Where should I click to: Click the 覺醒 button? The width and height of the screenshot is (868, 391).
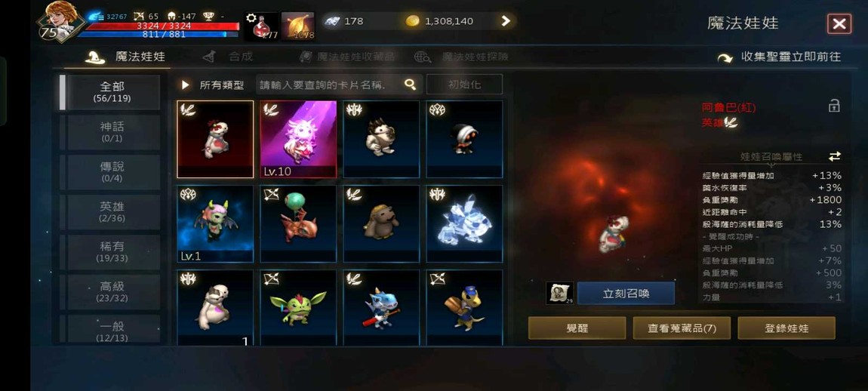click(x=577, y=328)
